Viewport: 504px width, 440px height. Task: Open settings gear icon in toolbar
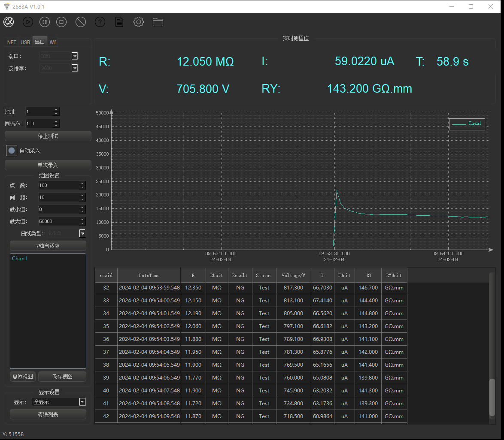click(138, 22)
